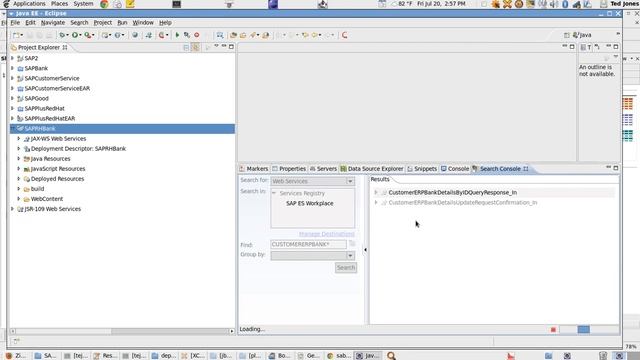640x360 pixels.
Task: Click the Search toolbar icon
Action: pyautogui.click(x=253, y=35)
